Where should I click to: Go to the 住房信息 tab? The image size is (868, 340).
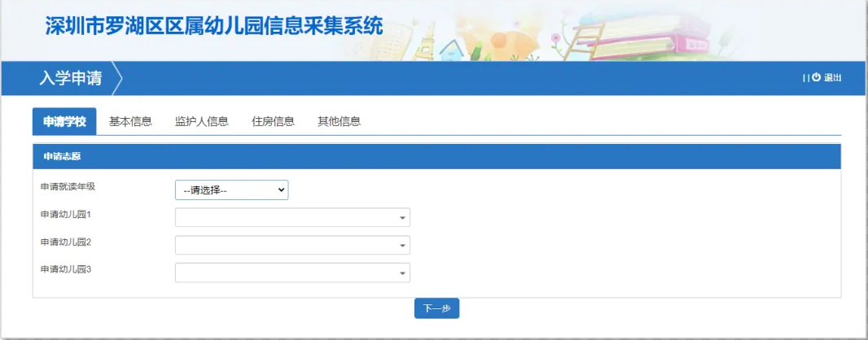(273, 122)
